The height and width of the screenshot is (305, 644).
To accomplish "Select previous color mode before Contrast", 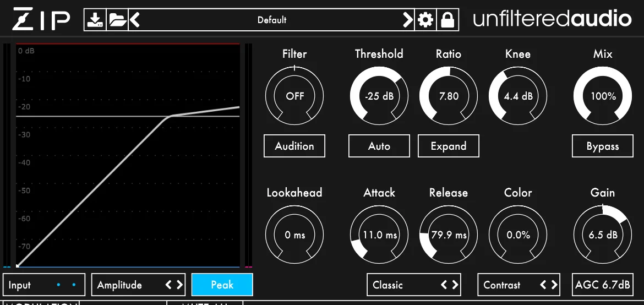I will [543, 285].
